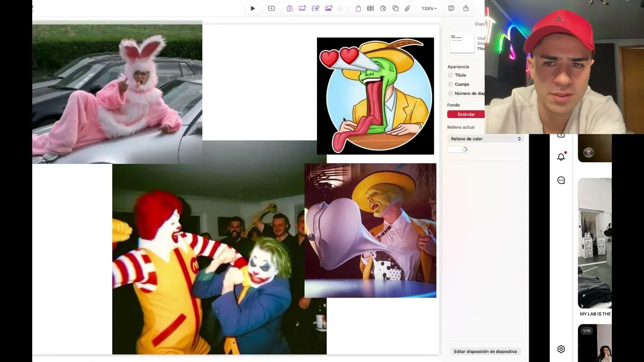Click the share icon in toolbar
This screenshot has height=362, width=644.
click(x=466, y=9)
